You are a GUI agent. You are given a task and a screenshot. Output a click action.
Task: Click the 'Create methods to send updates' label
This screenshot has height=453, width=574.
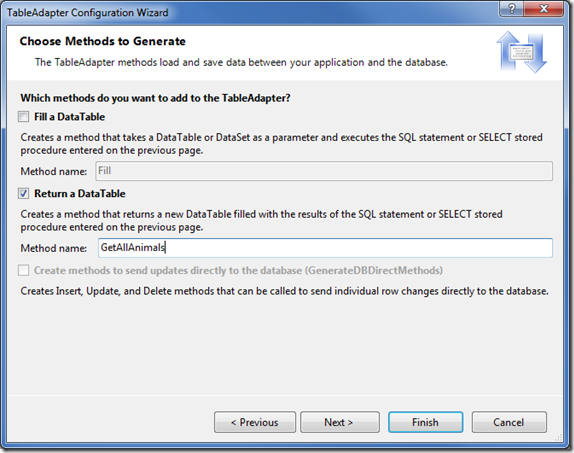point(238,271)
